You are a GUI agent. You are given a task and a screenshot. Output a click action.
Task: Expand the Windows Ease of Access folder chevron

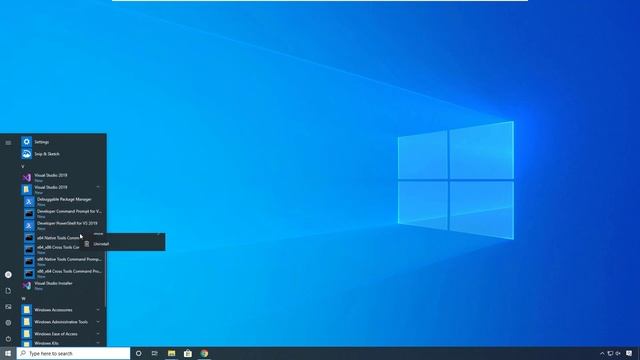[x=98, y=333]
